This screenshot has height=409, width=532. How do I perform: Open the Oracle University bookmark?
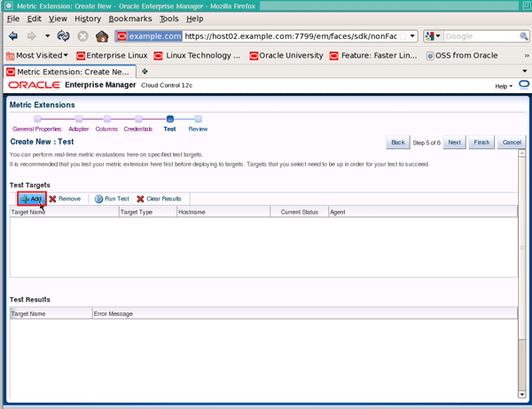[286, 55]
